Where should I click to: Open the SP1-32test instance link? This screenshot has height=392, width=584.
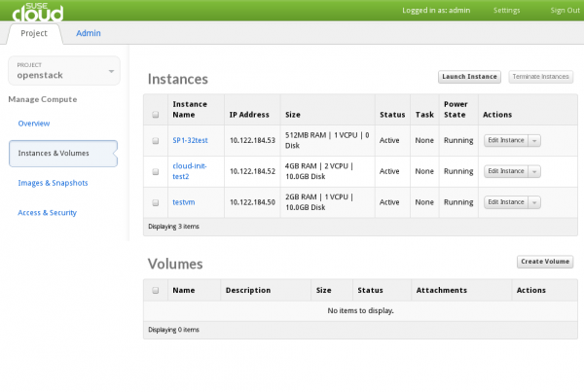point(191,140)
